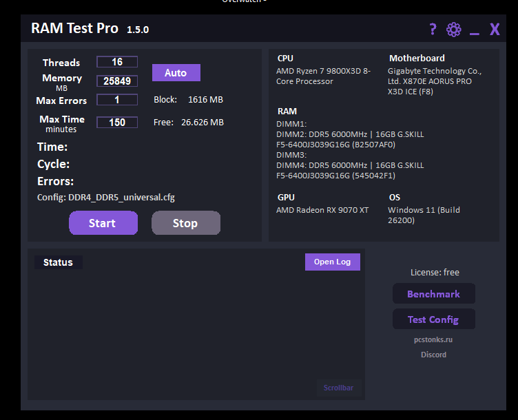The height and width of the screenshot is (420, 518).
Task: Click the Max Time minutes field
Action: coord(117,122)
